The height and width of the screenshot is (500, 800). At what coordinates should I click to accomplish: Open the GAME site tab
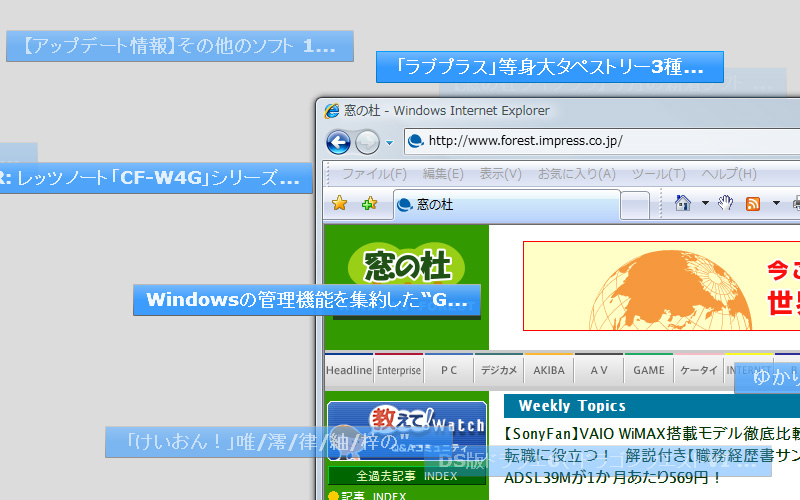click(x=649, y=370)
